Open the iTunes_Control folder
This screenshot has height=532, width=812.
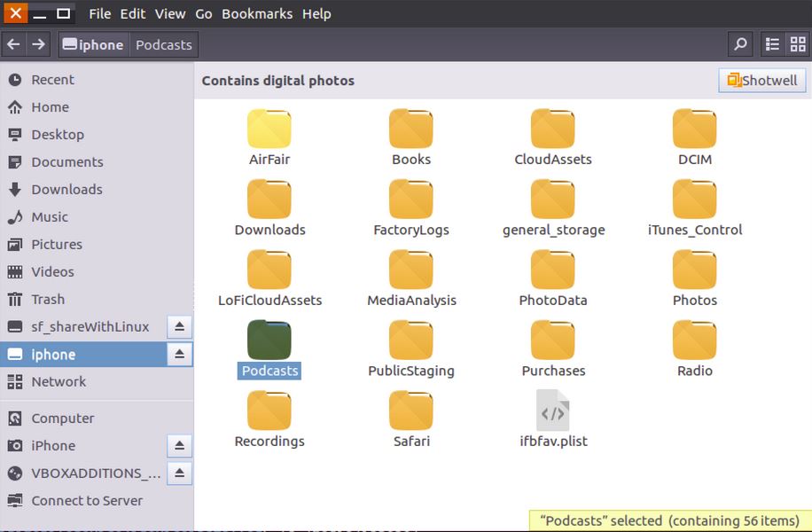694,198
